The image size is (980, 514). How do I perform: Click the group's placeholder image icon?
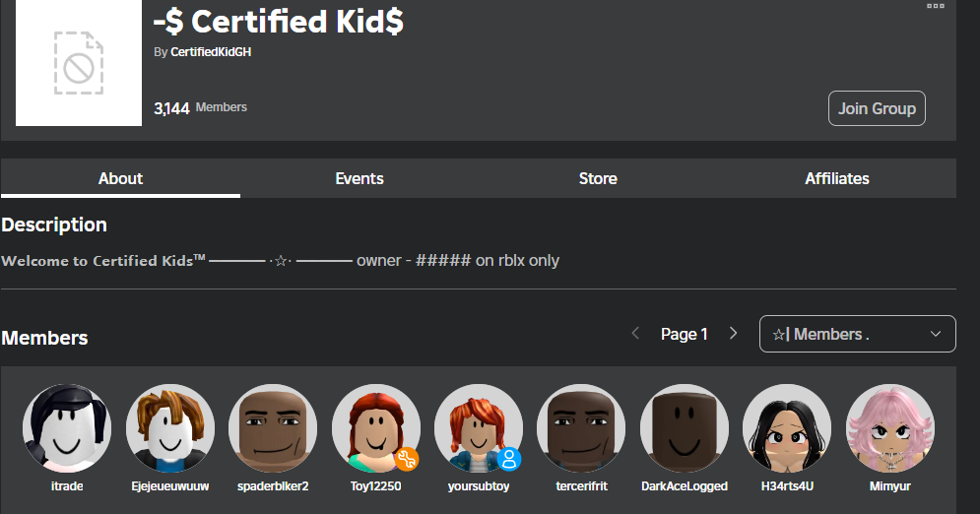click(x=79, y=62)
